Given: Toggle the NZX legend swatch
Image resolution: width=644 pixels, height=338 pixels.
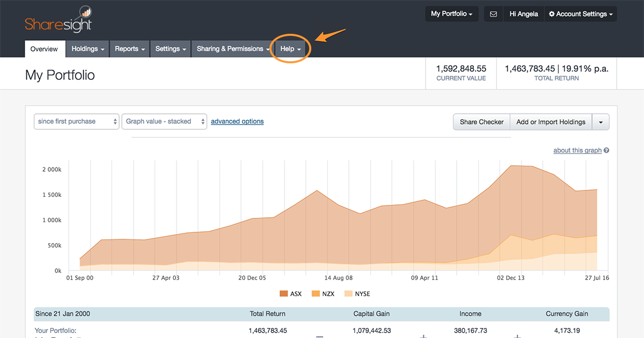Looking at the screenshot, I should click(x=316, y=293).
